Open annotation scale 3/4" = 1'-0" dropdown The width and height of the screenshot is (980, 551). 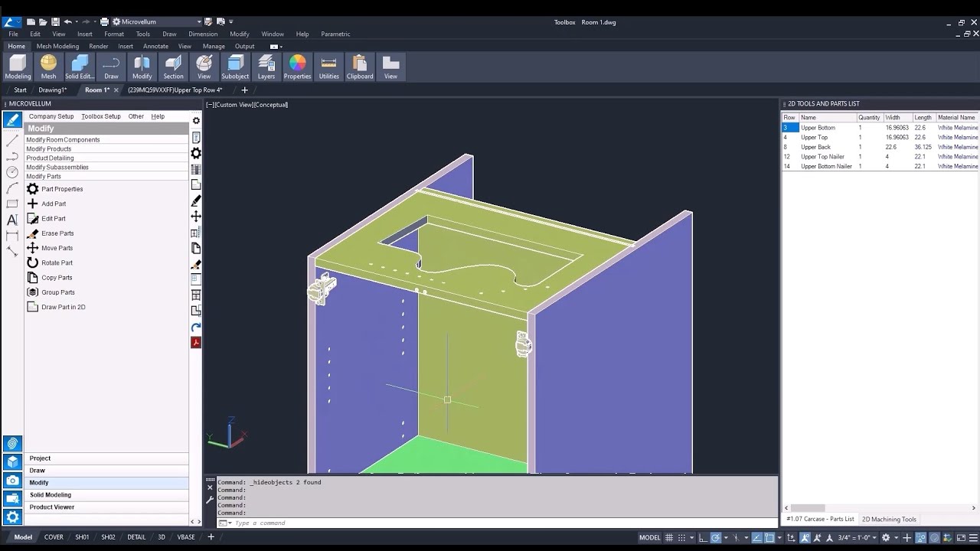pyautogui.click(x=857, y=537)
